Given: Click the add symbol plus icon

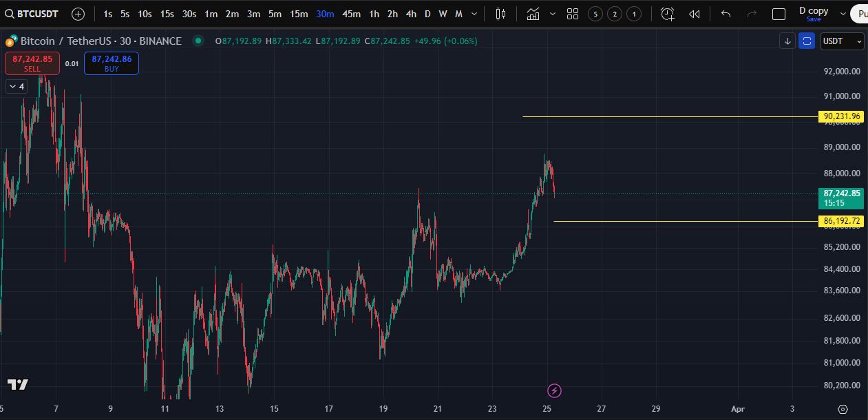Looking at the screenshot, I should [x=77, y=13].
